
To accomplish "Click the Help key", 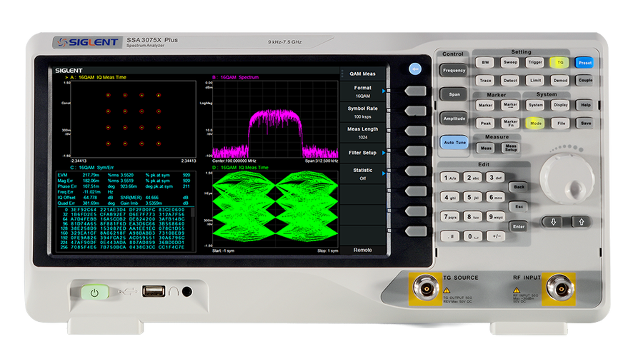I will tap(585, 105).
